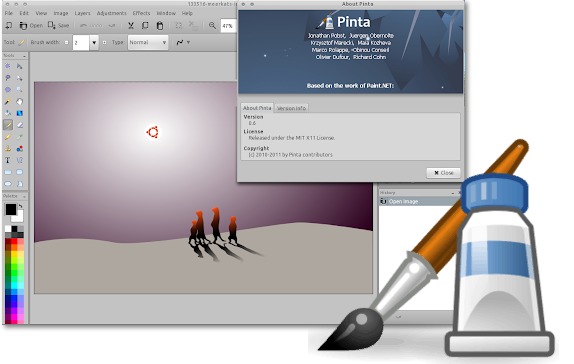Switch to the About Pinta tab
Screen dimensions: 574x364
tap(257, 108)
